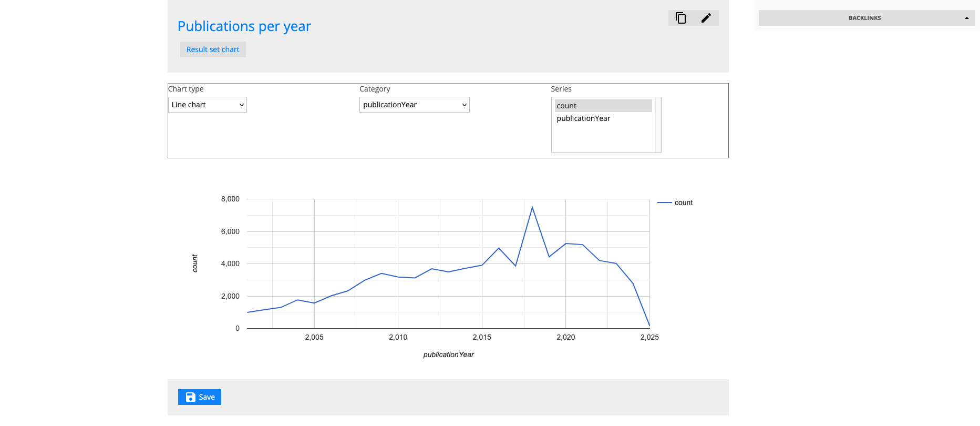Open the Result set chart tag
Image resolution: width=980 pixels, height=426 pixels.
(x=213, y=49)
